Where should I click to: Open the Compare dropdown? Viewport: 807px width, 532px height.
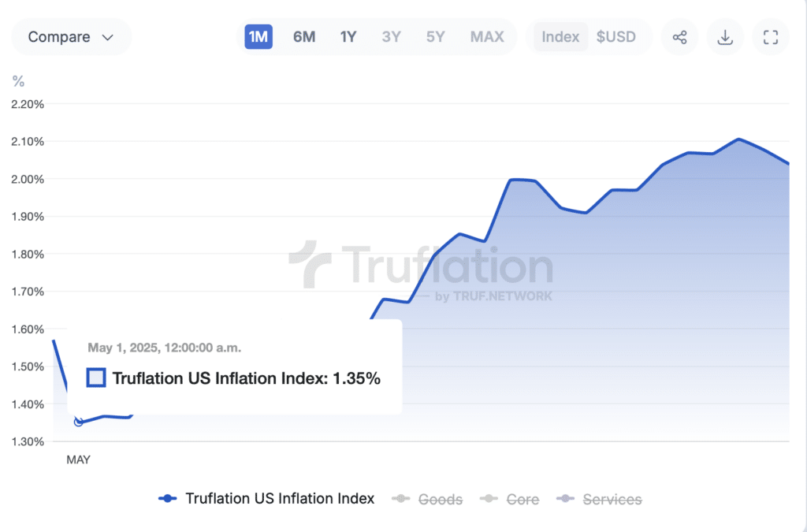[60, 37]
